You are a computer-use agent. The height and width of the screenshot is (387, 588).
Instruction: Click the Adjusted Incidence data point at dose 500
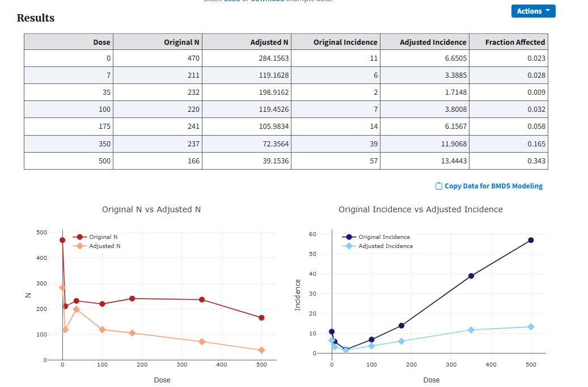coord(531,326)
